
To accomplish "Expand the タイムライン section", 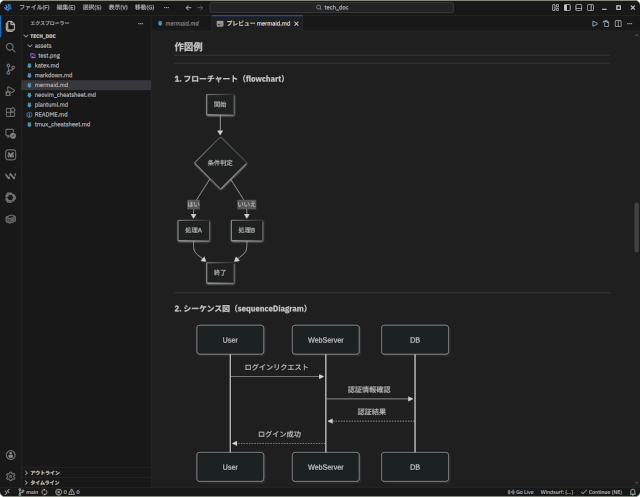I will coord(45,482).
